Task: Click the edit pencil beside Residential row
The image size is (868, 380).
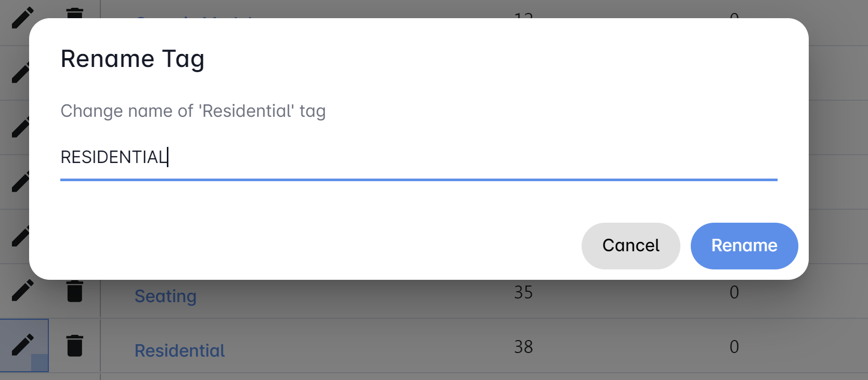Action: [x=22, y=345]
